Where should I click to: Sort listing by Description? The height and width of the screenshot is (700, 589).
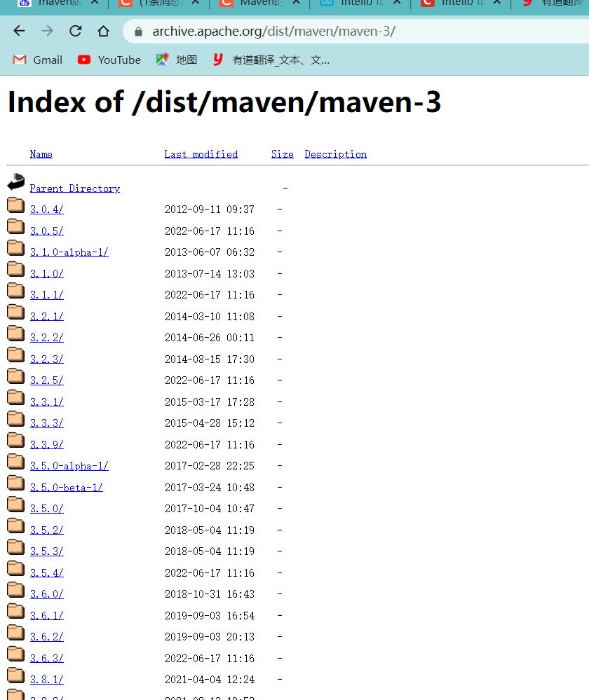coord(336,154)
